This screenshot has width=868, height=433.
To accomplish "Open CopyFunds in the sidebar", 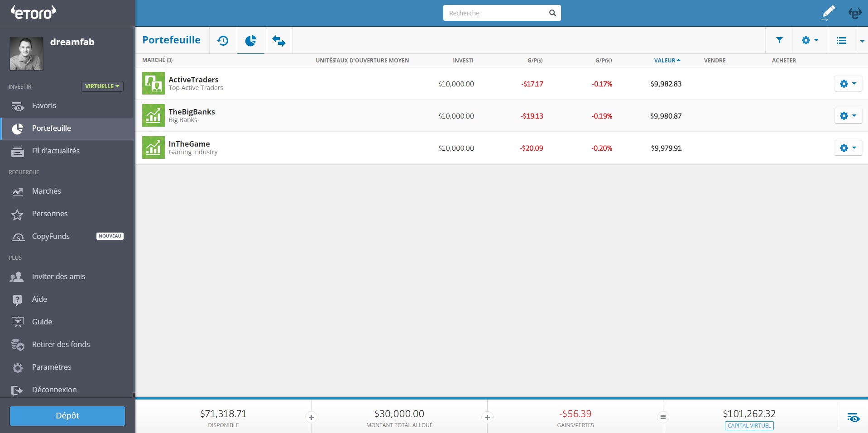I will click(x=51, y=236).
